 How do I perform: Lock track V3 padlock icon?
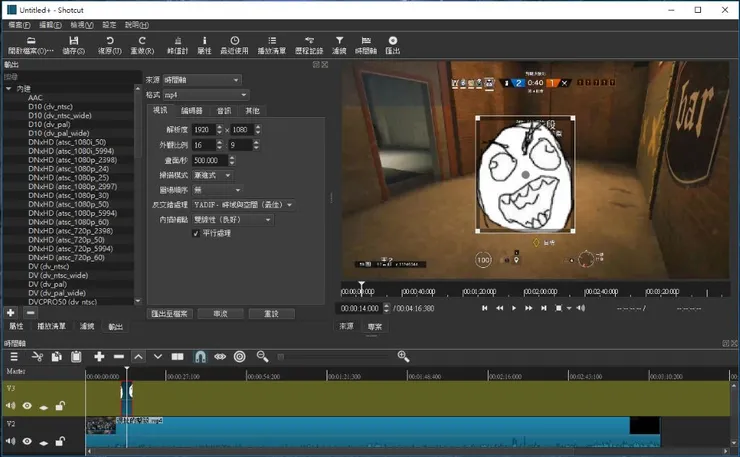(60, 406)
